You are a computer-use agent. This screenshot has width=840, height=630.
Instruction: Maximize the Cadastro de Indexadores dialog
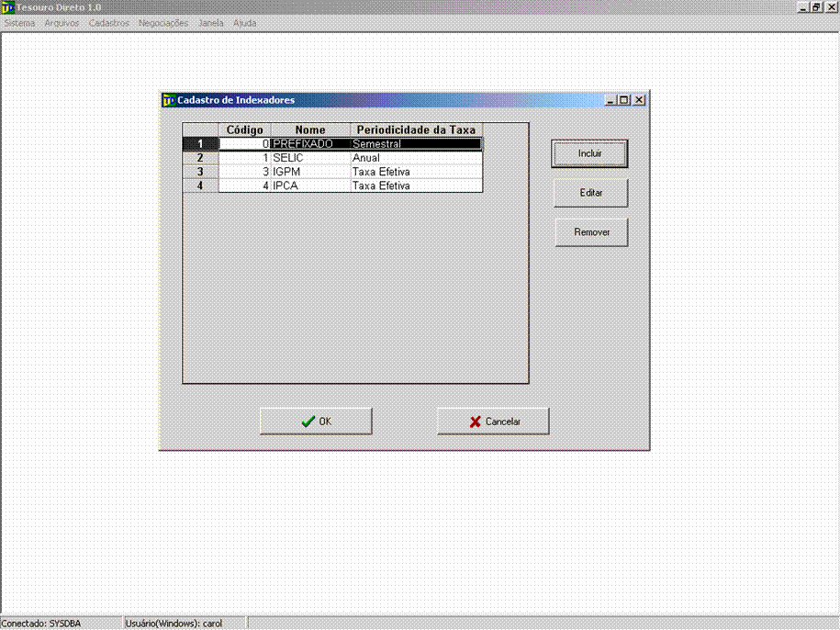[624, 100]
